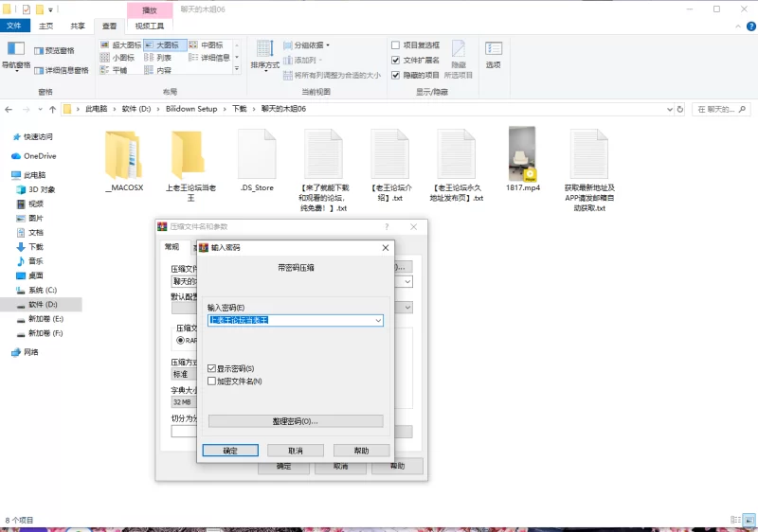Toggle the 预览窗格 preview pane
The image size is (758, 532).
(x=54, y=51)
